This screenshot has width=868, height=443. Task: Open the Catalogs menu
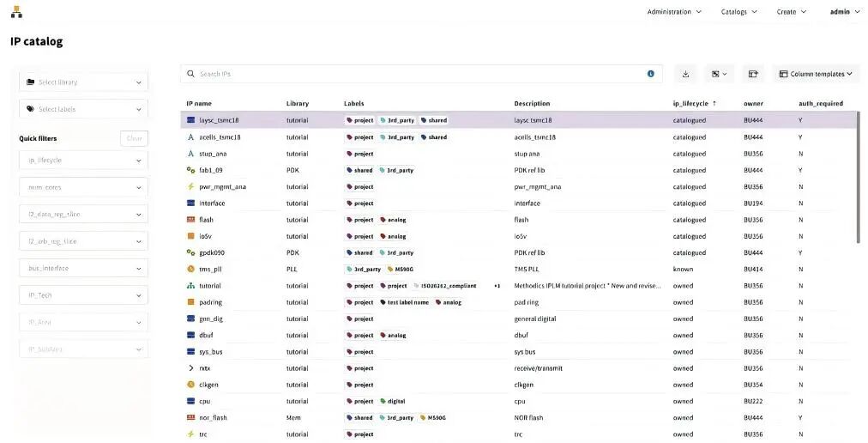click(739, 12)
